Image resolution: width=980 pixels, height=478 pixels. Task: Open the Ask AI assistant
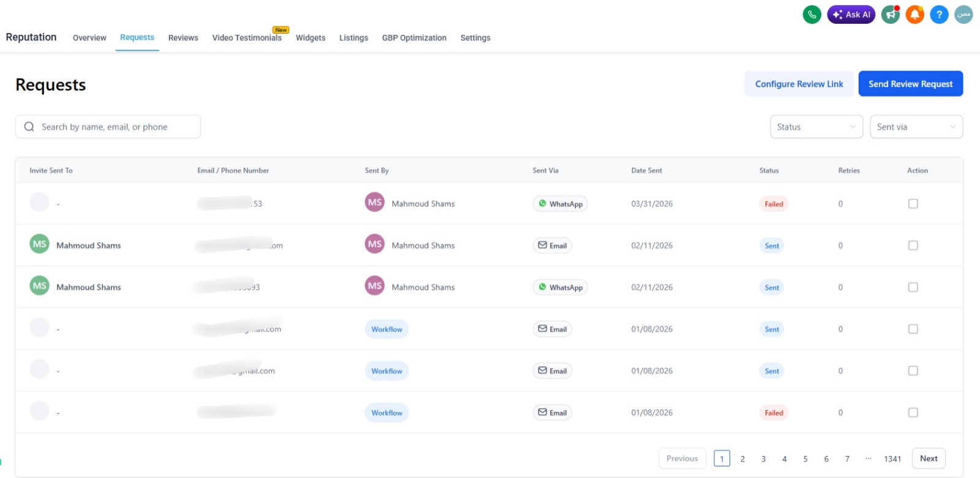pyautogui.click(x=851, y=15)
